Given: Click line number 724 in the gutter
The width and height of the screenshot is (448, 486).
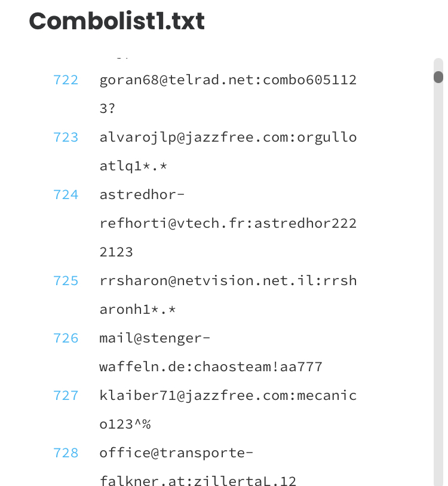Looking at the screenshot, I should click(66, 195).
